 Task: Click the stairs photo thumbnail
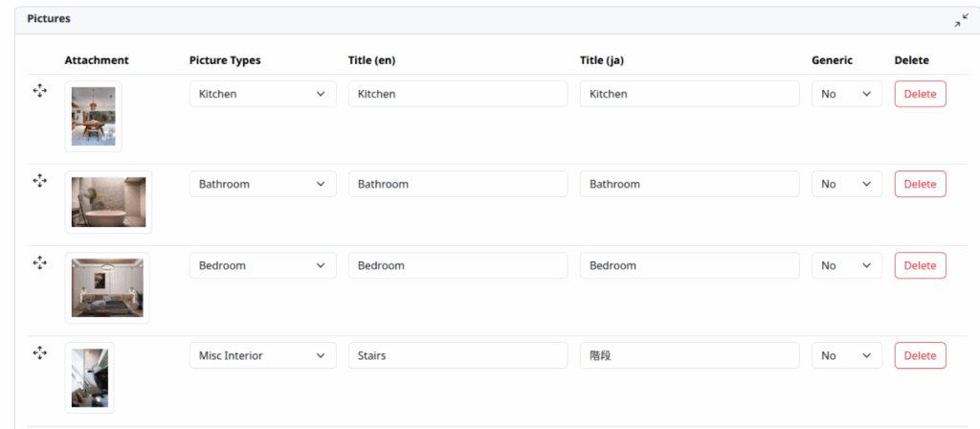(89, 377)
